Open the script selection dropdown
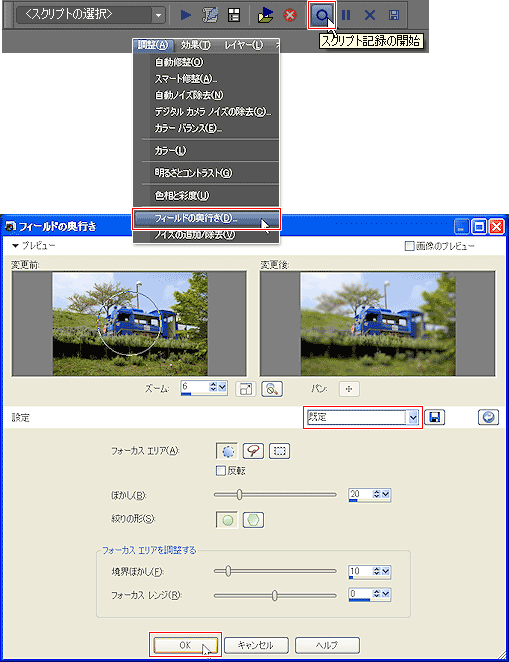The height and width of the screenshot is (662, 509). pos(158,16)
